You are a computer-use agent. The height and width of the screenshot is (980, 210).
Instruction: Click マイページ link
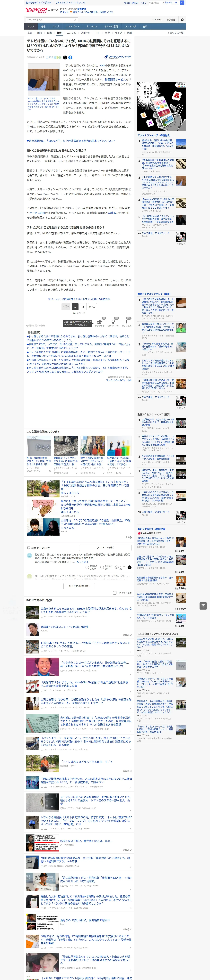coord(157,20)
